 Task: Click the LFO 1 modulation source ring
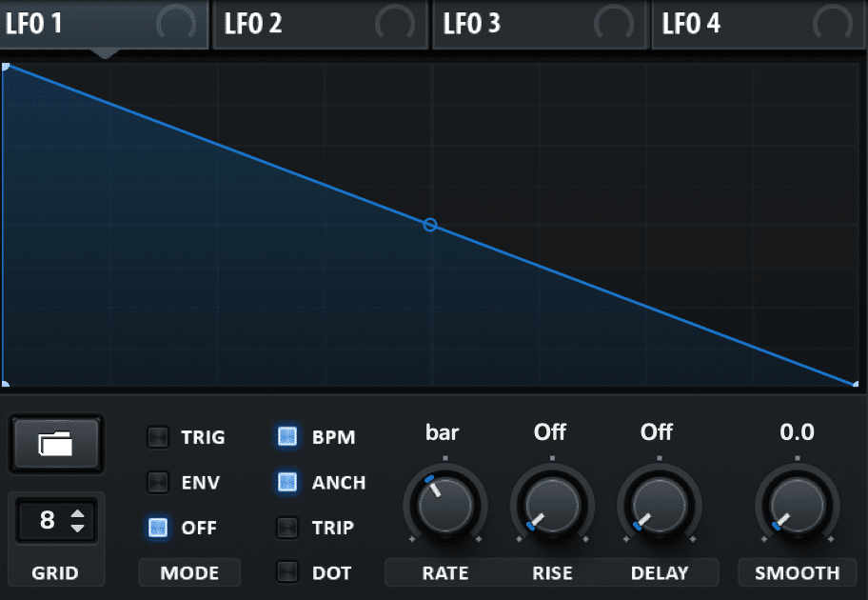[176, 25]
